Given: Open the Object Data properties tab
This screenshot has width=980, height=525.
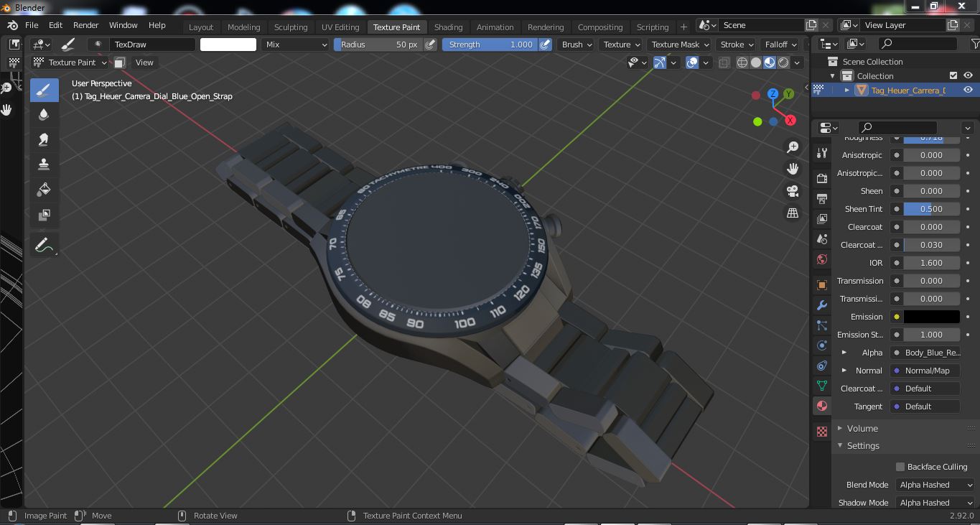Looking at the screenshot, I should coord(822,386).
